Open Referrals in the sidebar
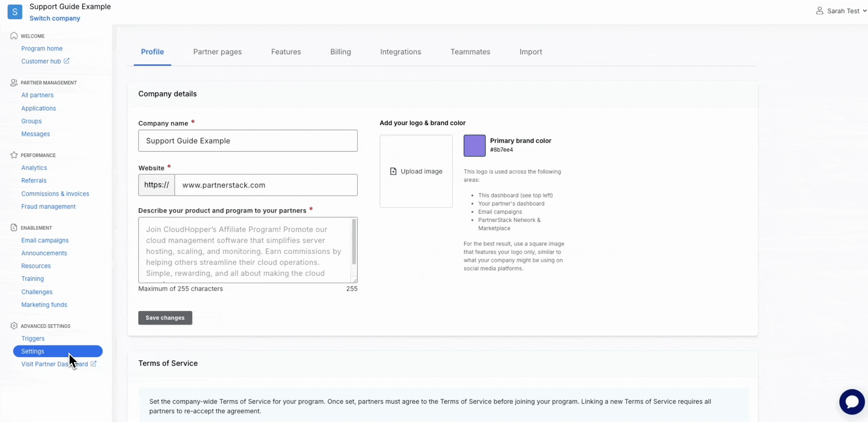868x422 pixels. (34, 181)
